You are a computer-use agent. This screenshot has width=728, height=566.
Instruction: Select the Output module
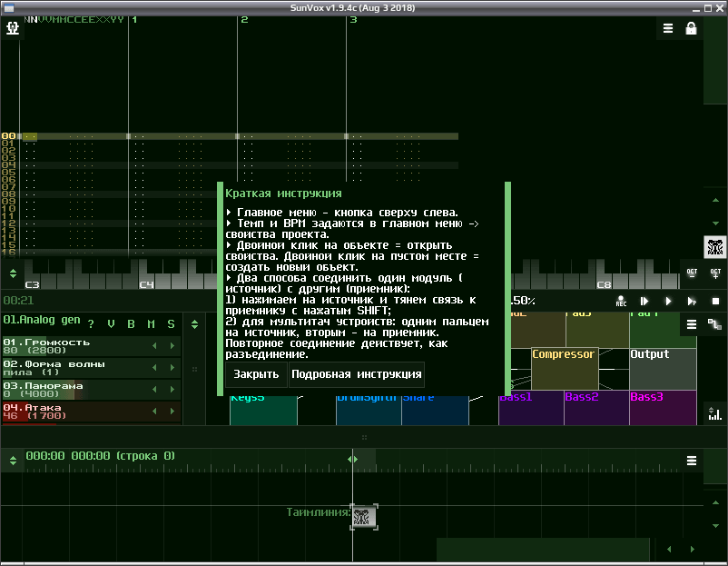663,369
